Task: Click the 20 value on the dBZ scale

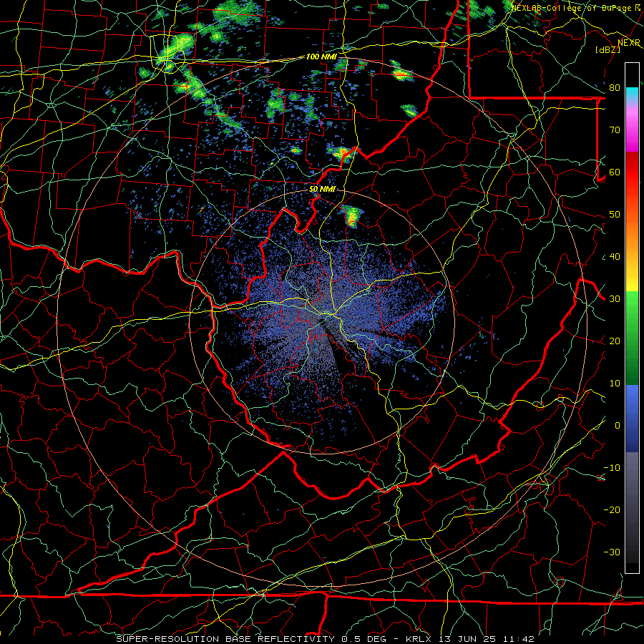Action: 615,341
